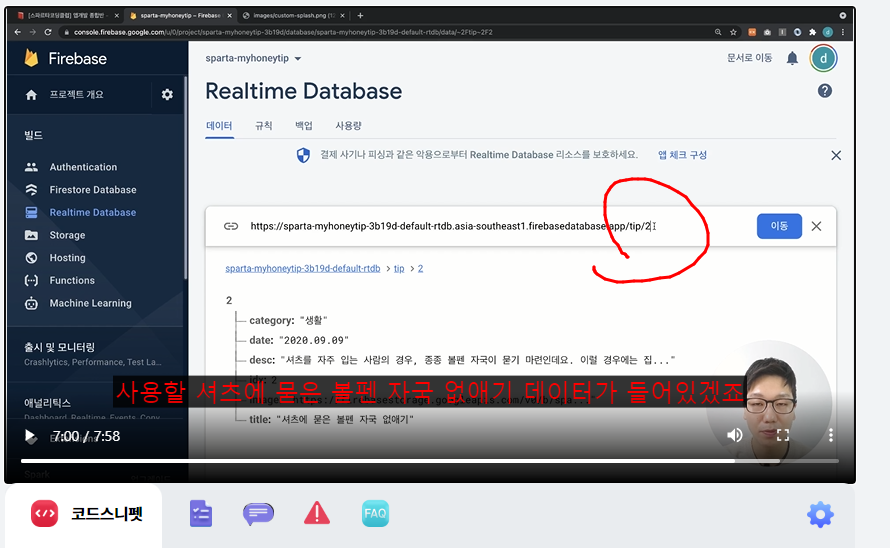890x548 pixels.
Task: Play the video
Action: point(30,436)
